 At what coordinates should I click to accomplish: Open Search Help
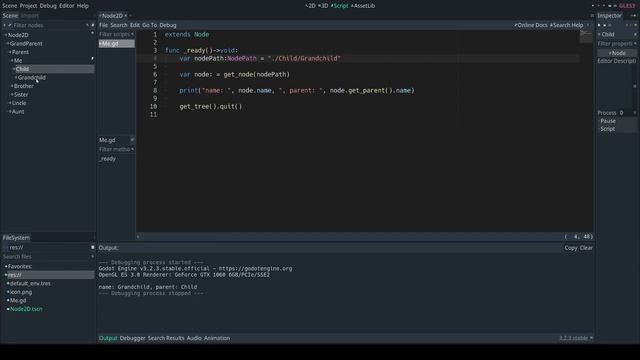tap(567, 25)
